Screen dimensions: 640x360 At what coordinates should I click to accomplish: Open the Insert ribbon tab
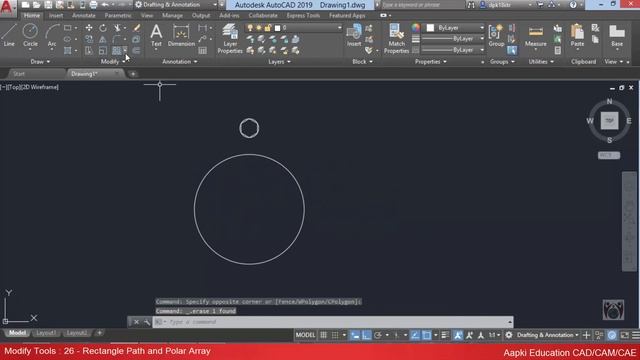click(56, 16)
